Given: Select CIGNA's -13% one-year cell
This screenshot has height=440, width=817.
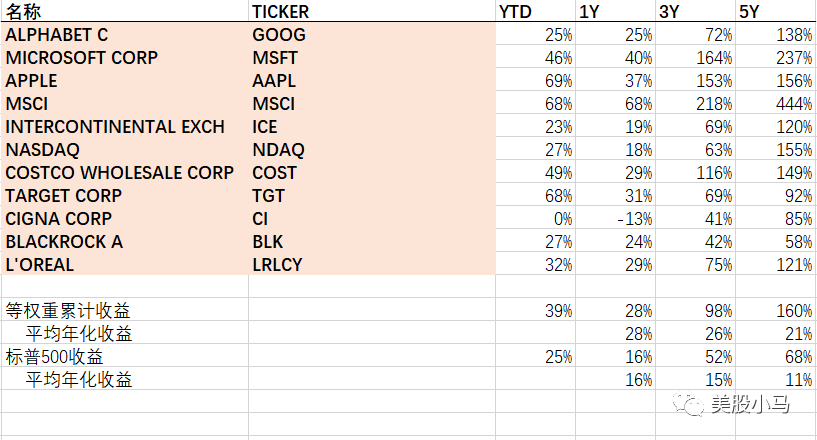Looking at the screenshot, I should point(615,218).
